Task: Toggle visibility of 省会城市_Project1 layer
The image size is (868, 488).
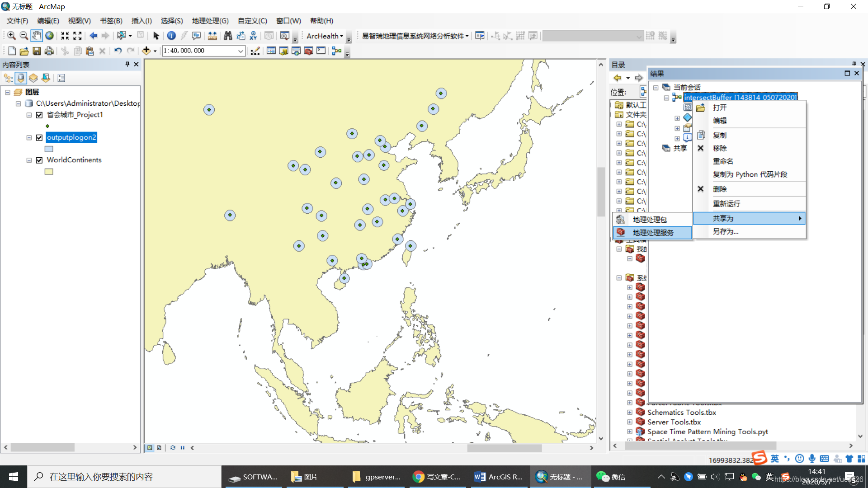Action: point(40,115)
